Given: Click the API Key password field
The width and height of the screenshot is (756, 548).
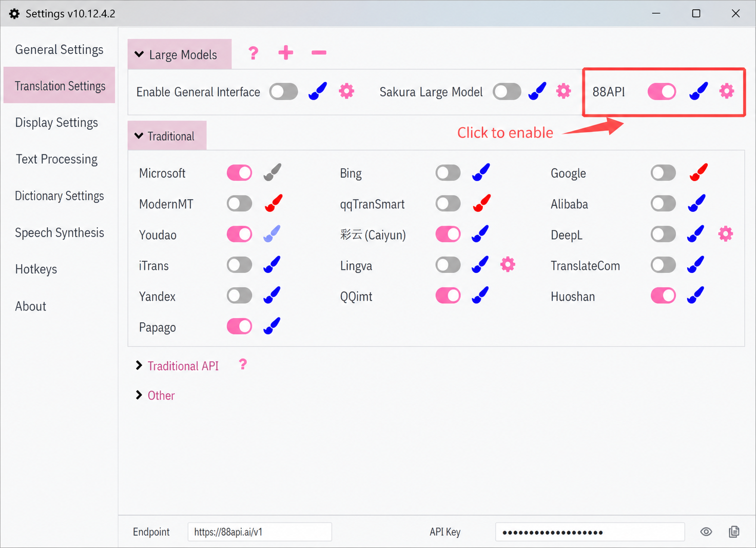Looking at the screenshot, I should [x=590, y=532].
